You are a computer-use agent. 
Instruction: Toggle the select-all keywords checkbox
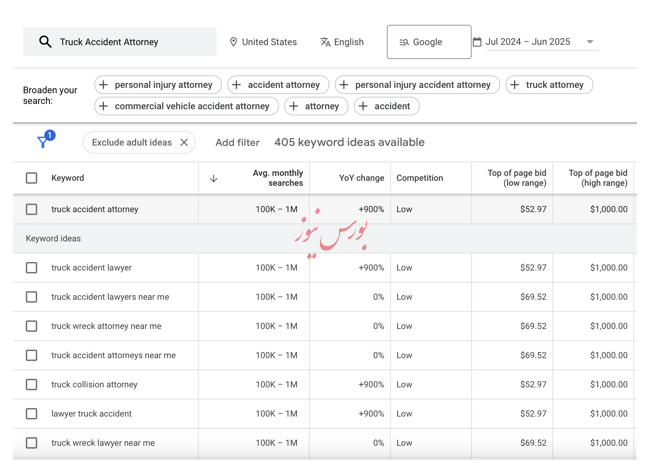pos(32,178)
